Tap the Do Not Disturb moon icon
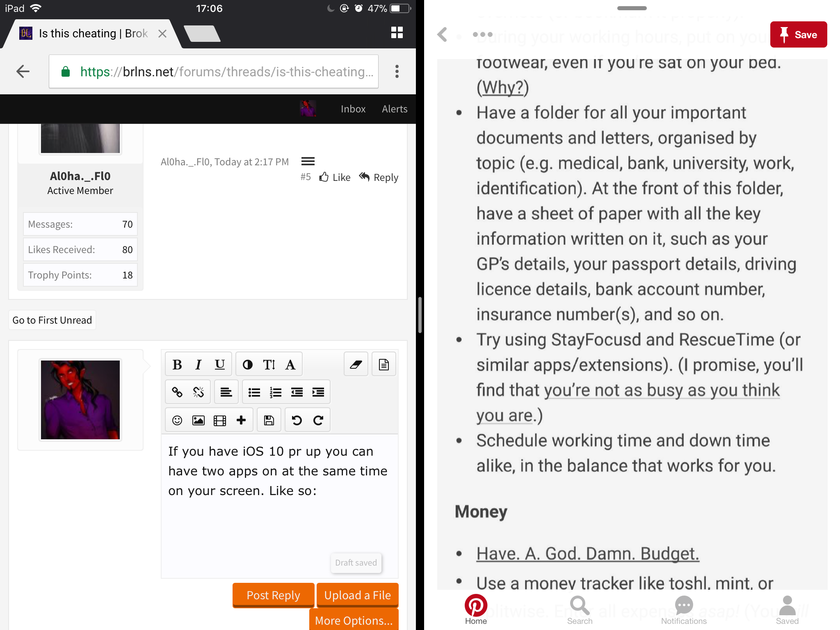This screenshot has width=840, height=630. pos(331,8)
